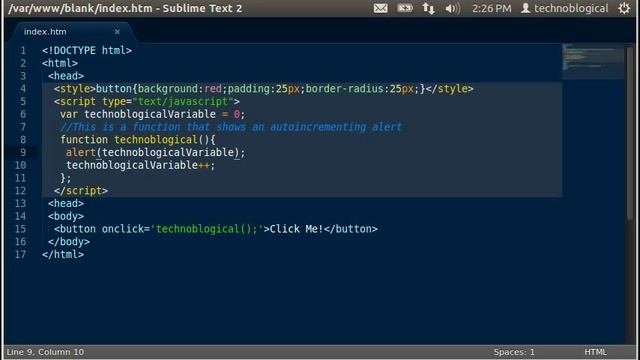Click line number 17 in gutter
640x360 pixels.
click(20, 254)
